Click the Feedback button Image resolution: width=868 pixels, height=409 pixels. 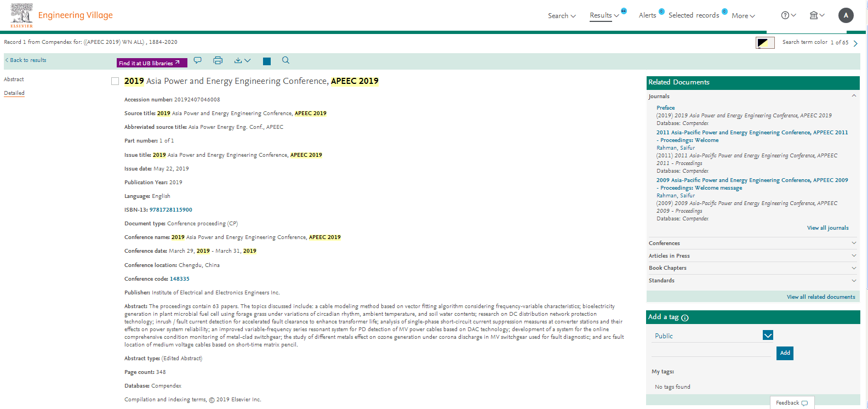[792, 403]
